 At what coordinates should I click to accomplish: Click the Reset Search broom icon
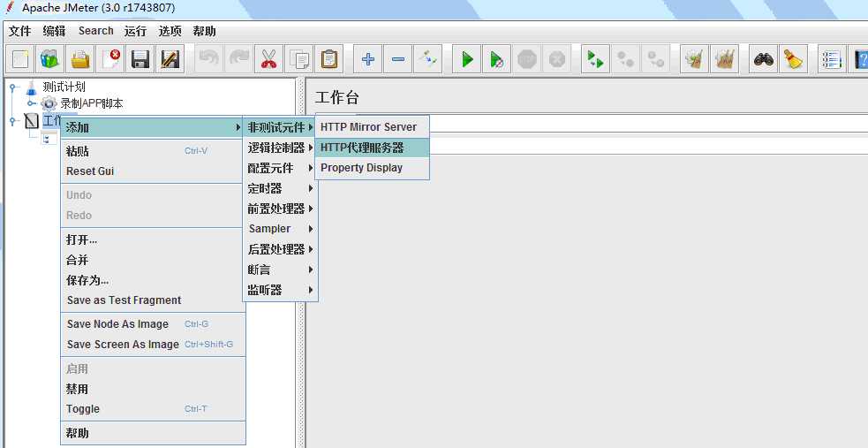click(793, 58)
